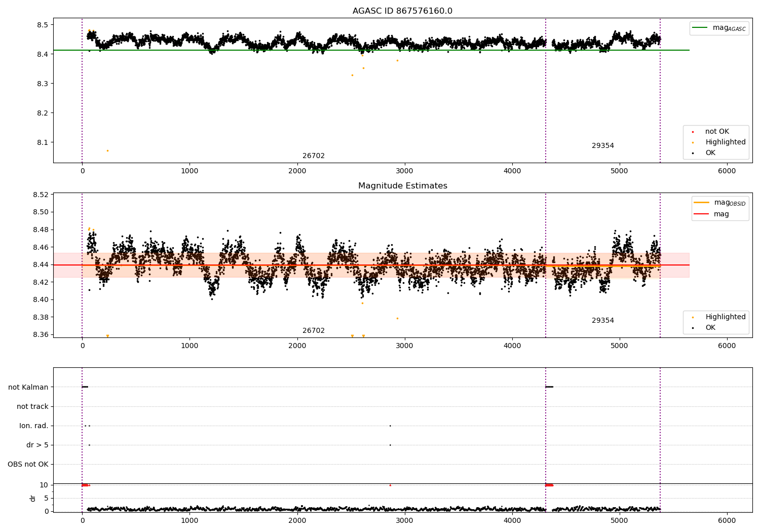760x532 pixels.
Task: Click the "not Kalman" axis label
Action: click(28, 387)
